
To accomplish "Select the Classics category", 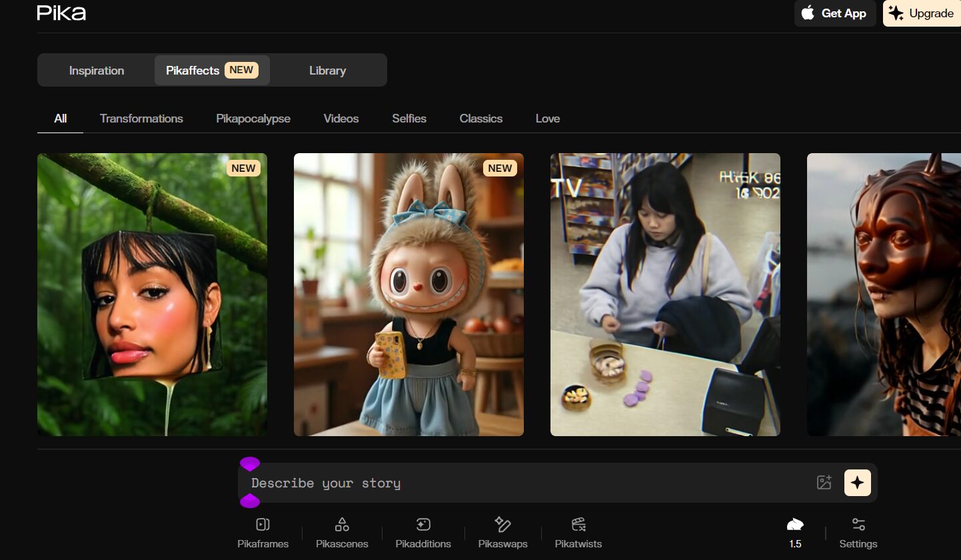I will 481,119.
